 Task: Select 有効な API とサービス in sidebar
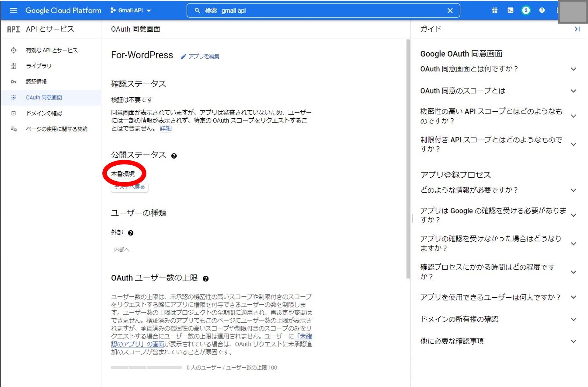[51, 50]
